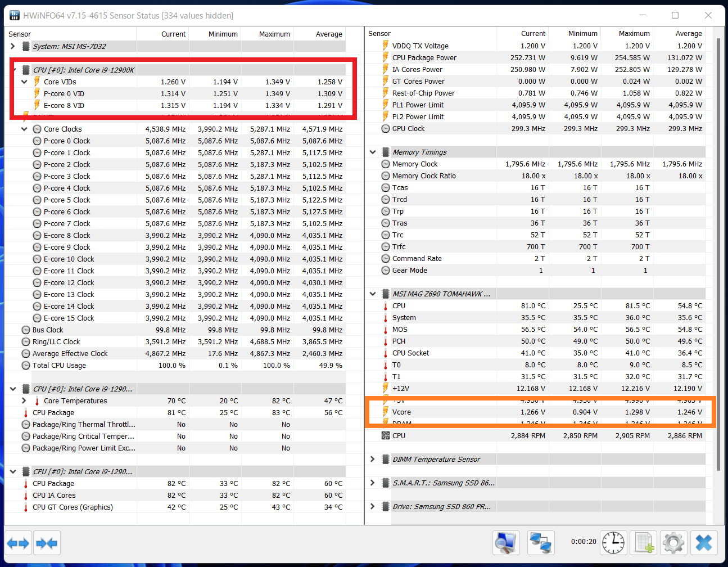Click the left pane Sensor column header

71,34
